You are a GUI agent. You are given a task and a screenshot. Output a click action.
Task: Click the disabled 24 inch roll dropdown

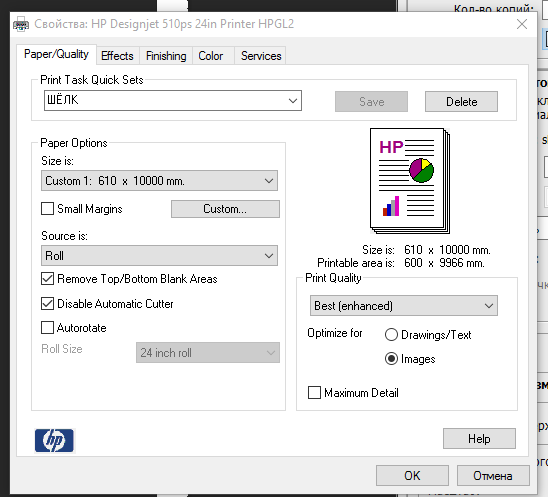pyautogui.click(x=208, y=353)
